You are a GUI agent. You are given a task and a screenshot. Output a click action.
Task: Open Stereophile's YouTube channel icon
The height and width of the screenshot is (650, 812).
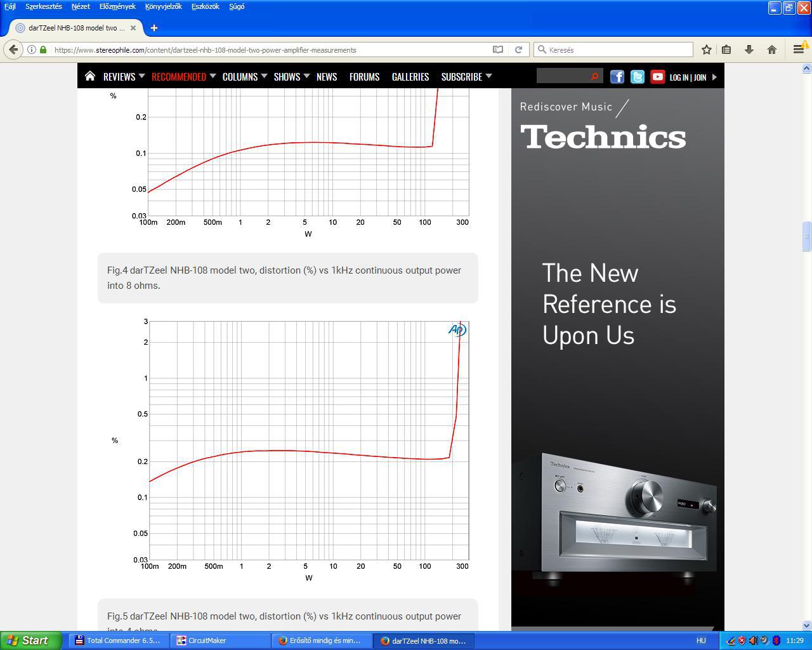(658, 77)
